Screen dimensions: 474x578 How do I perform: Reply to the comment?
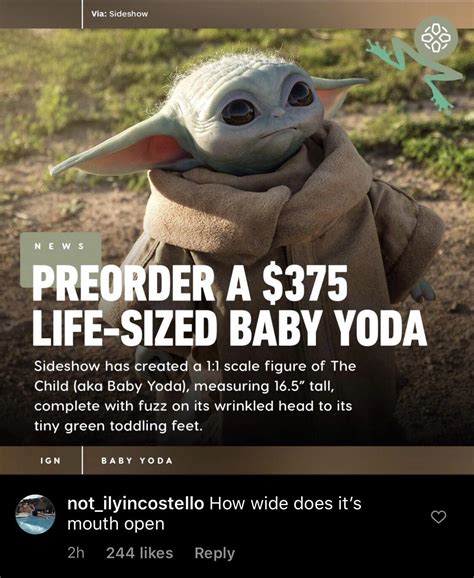tap(214, 553)
